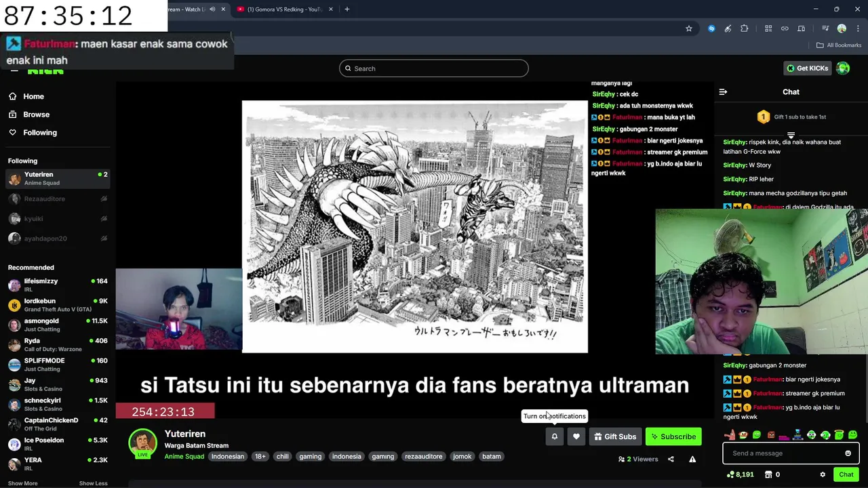Viewport: 868px width, 488px height.
Task: Click the Indonesian language tag
Action: [227, 457]
